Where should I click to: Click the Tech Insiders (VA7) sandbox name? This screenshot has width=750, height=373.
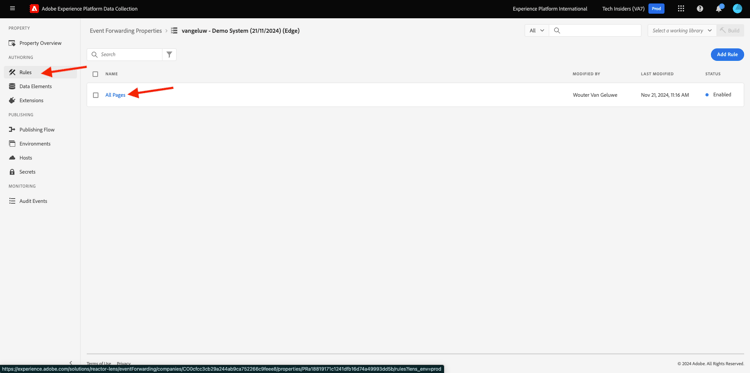(623, 9)
